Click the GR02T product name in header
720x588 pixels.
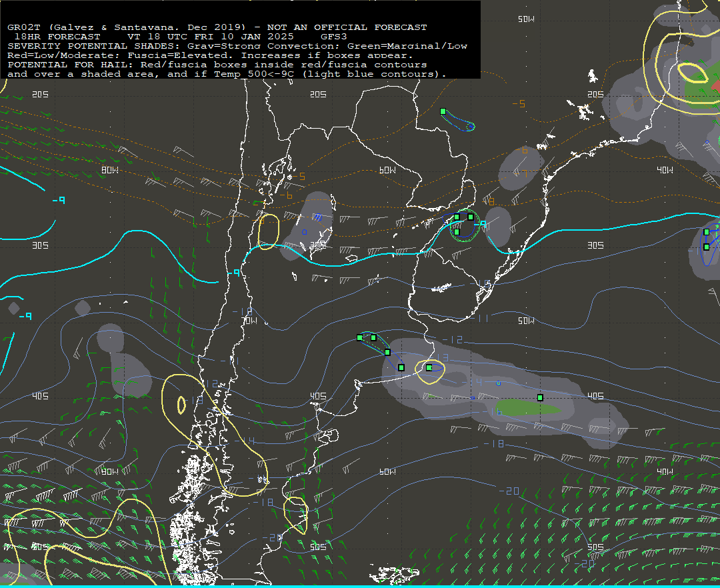[x=24, y=27]
